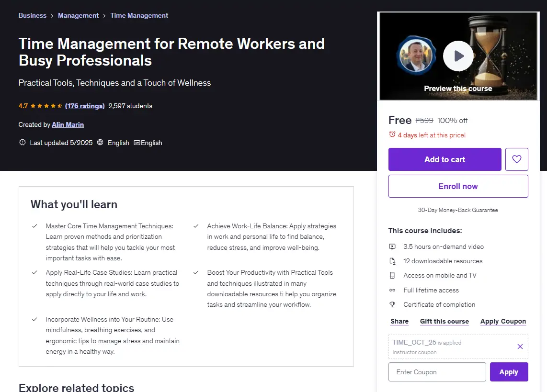
Task: Click the course title heading
Action: coord(171,52)
